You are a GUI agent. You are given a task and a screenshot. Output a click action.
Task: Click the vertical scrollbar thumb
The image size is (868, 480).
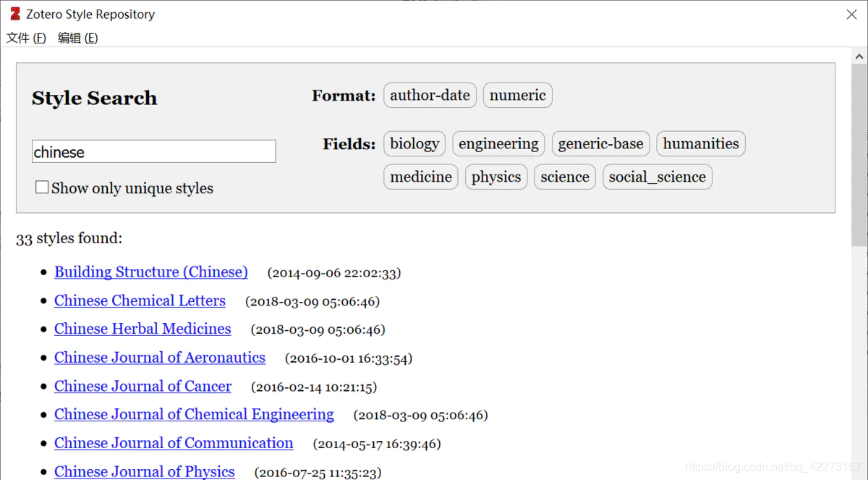point(859,155)
